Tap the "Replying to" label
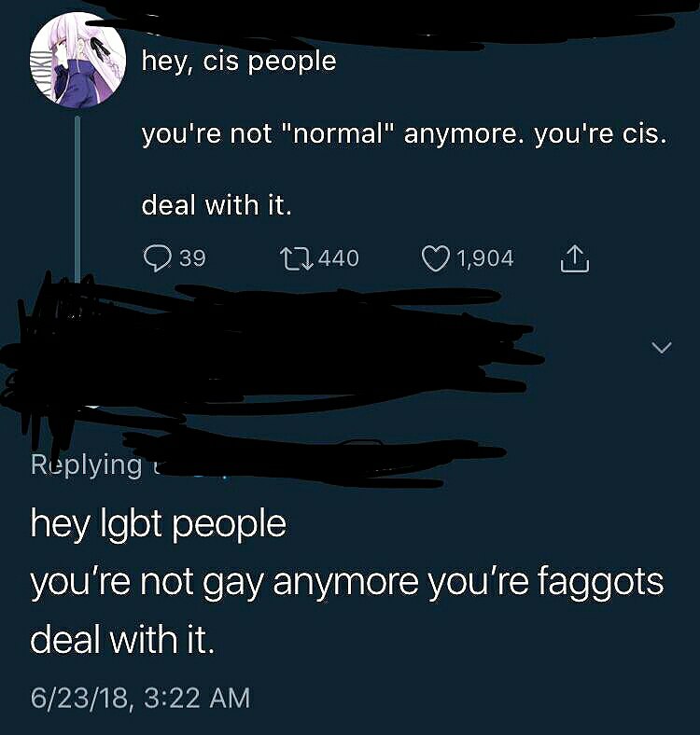Viewport: 700px width, 735px height. click(x=86, y=465)
